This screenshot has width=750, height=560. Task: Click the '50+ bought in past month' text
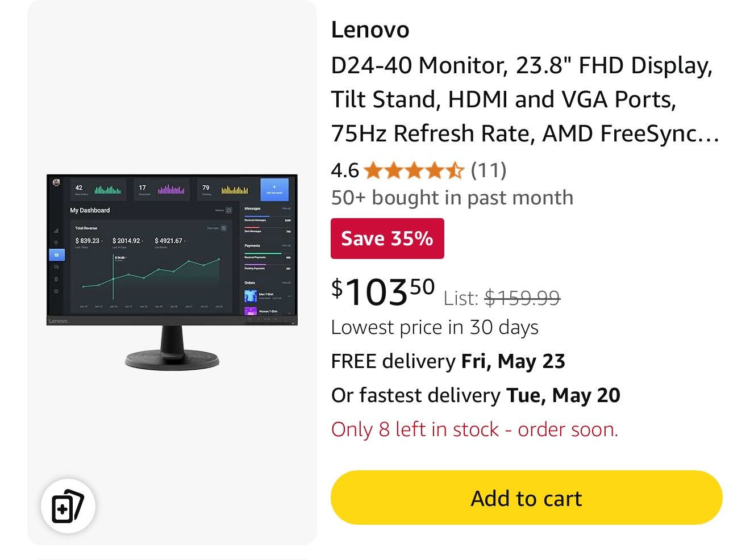[452, 198]
